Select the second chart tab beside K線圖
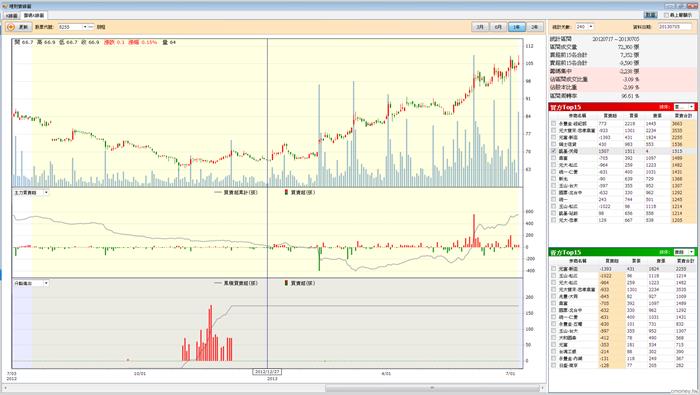The height and width of the screenshot is (395, 700). pyautogui.click(x=33, y=16)
